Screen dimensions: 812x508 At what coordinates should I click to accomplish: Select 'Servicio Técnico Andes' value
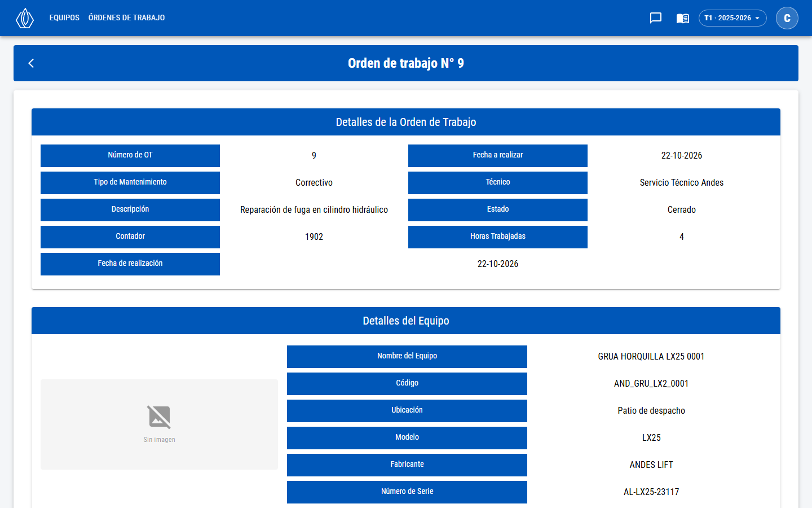(682, 183)
